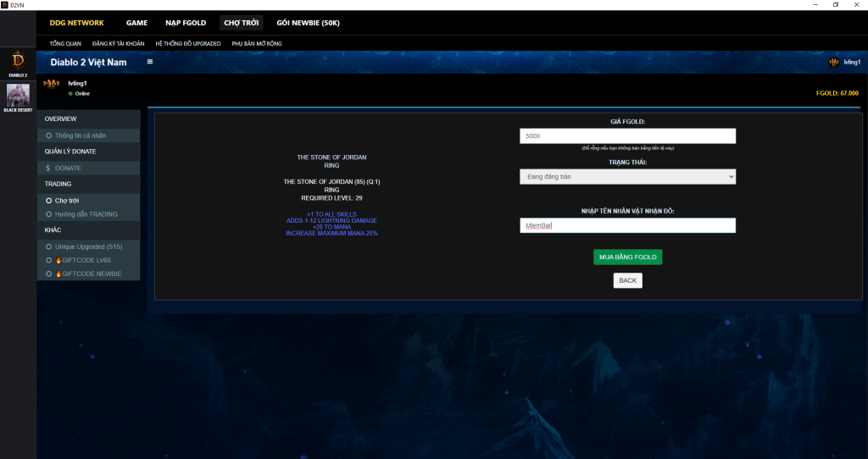
Task: Click the dollar DONATE icon
Action: [x=48, y=169]
